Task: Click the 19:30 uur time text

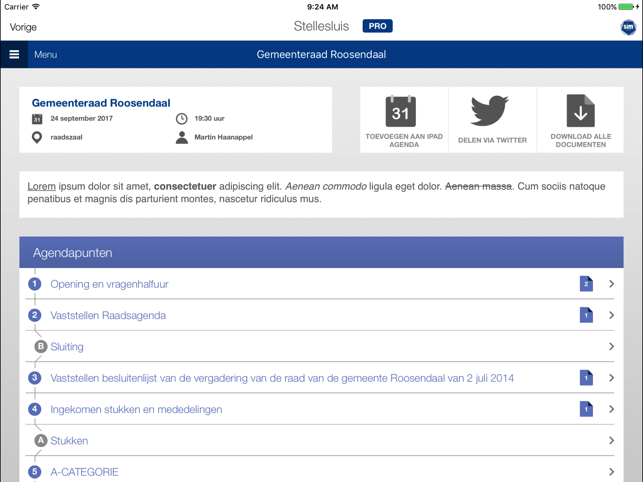Action: coord(209,119)
